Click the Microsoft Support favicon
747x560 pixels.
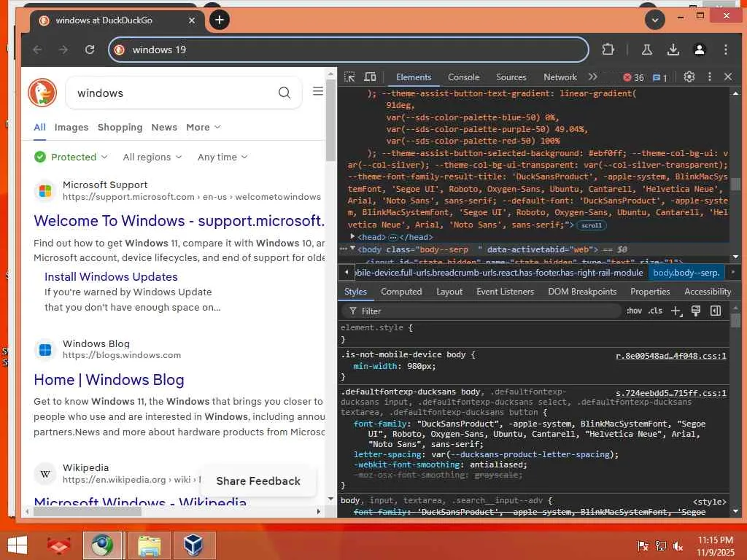45,191
